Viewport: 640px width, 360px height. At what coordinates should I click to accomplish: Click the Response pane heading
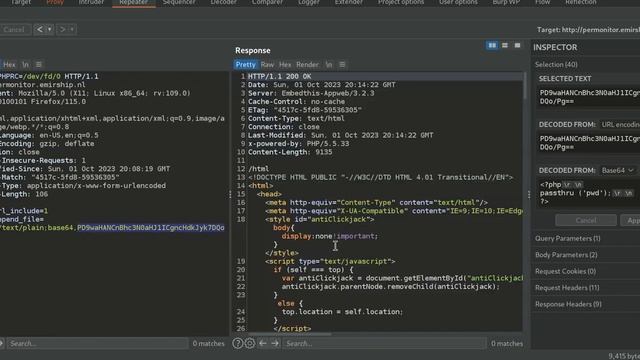253,51
